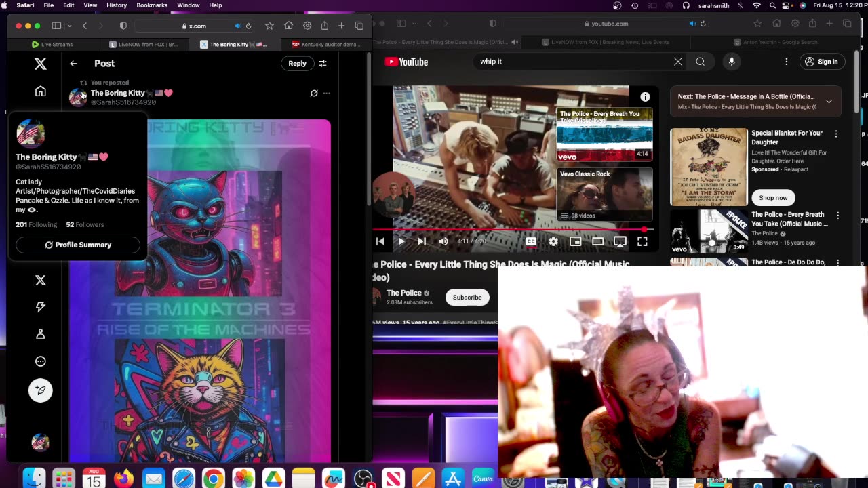Open YouTube player settings gear
The image size is (868, 488).
coord(553,241)
